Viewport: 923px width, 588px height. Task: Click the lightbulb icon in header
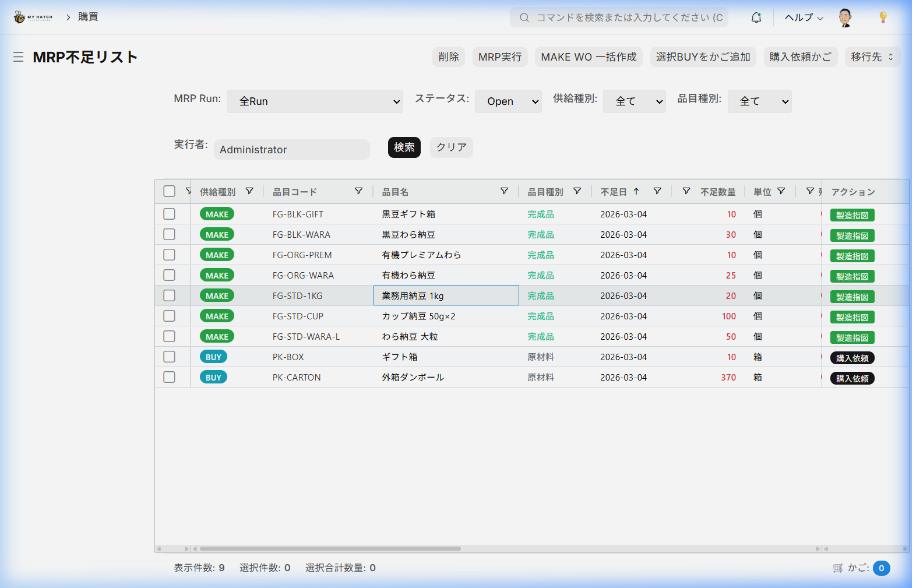click(x=883, y=17)
